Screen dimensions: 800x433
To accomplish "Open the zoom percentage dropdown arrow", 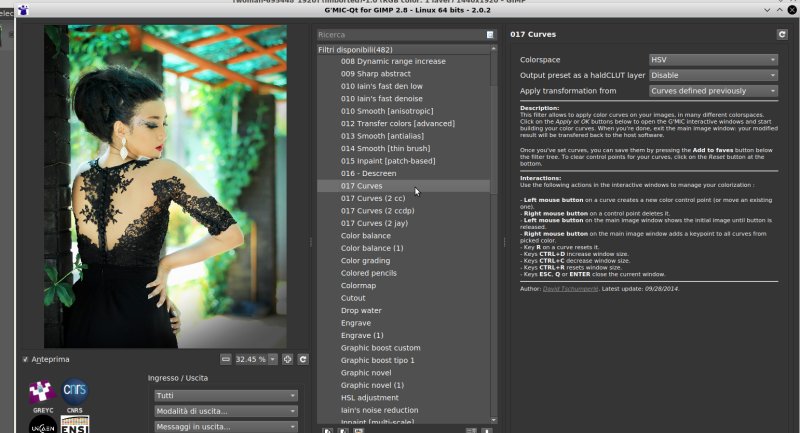I will [273, 360].
